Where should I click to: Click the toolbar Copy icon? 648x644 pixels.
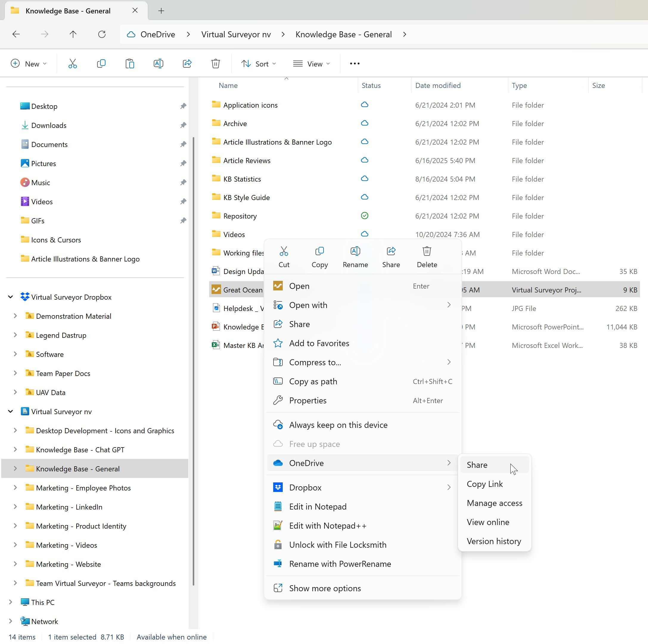click(101, 64)
